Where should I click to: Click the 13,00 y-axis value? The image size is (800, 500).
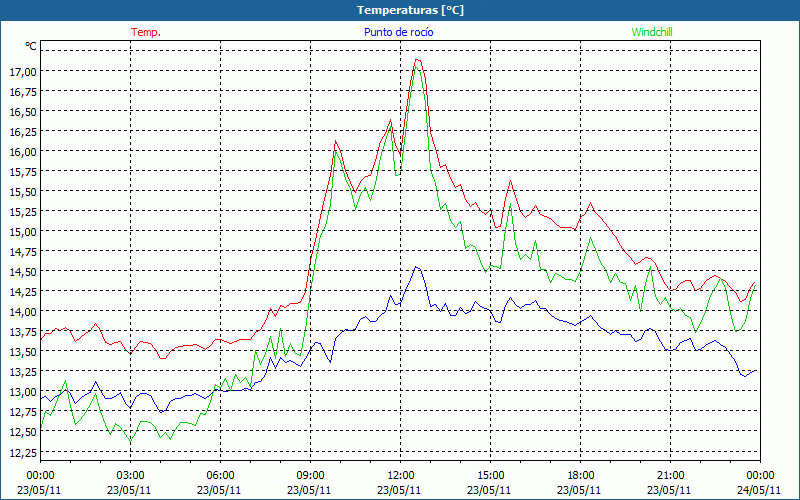[22, 392]
